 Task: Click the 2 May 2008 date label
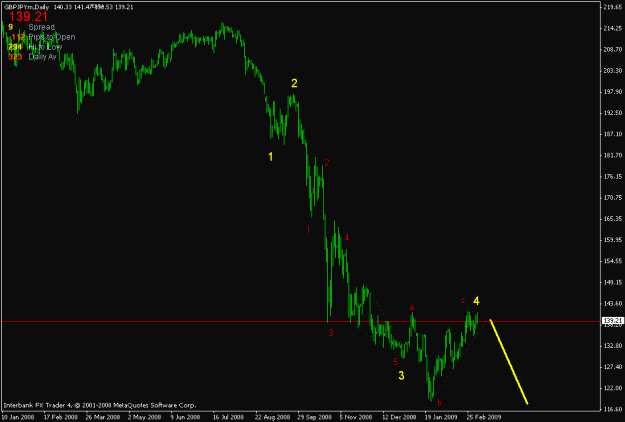(145, 417)
